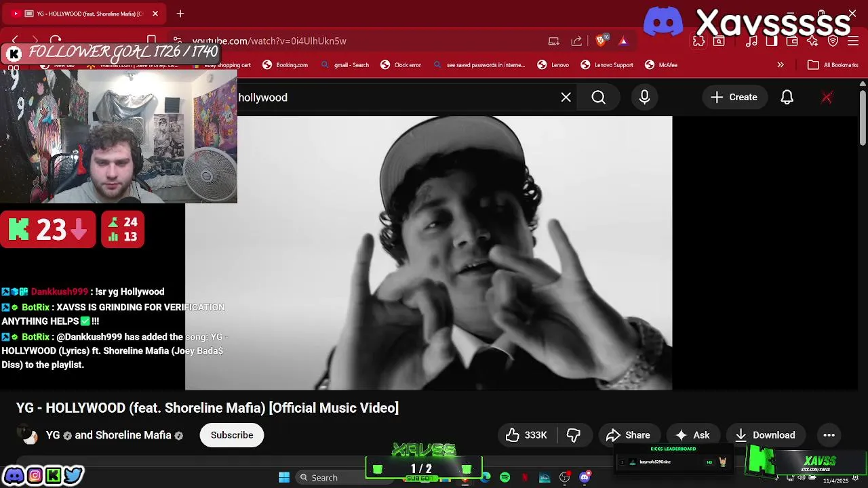Viewport: 868px width, 488px height.
Task: Click the see saved passwords bookmark
Action: [x=479, y=65]
